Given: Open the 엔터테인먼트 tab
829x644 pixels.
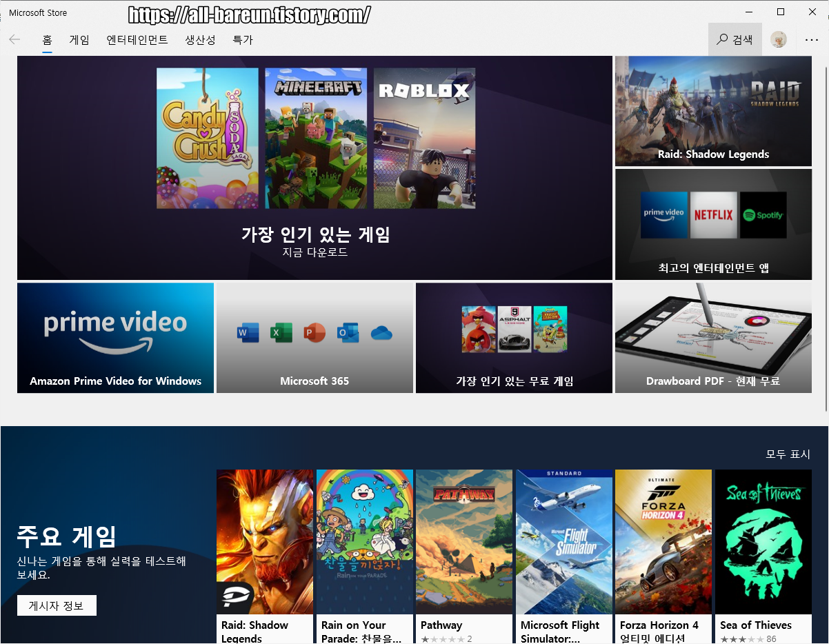Looking at the screenshot, I should coord(137,40).
